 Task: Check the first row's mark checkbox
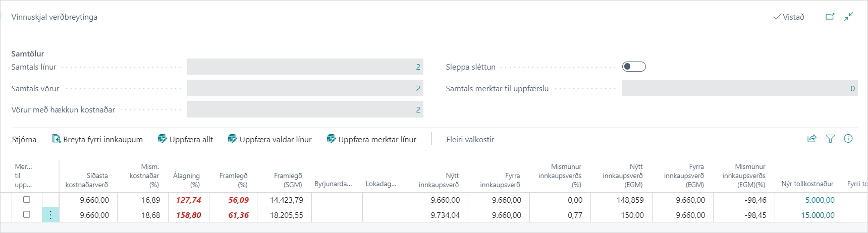(x=27, y=200)
